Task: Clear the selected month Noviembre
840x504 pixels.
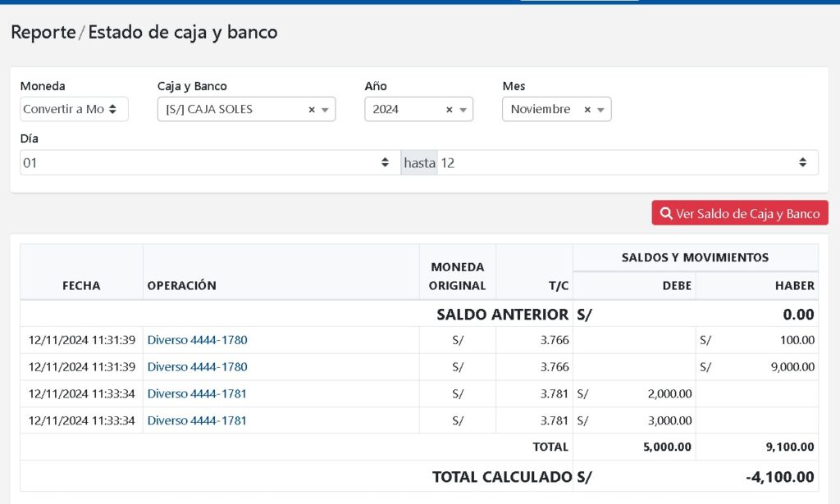Action: 587,110
